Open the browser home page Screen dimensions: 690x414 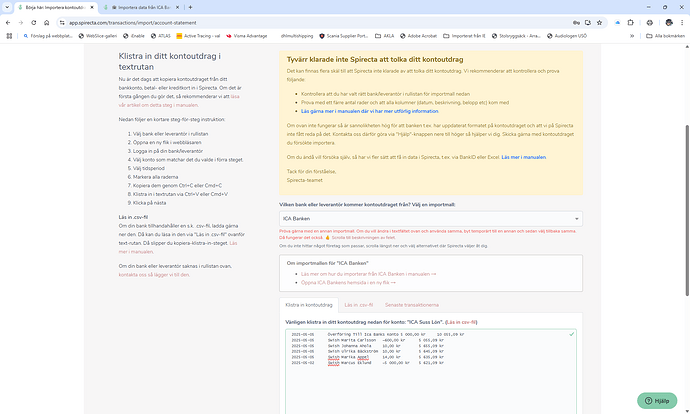(x=47, y=22)
